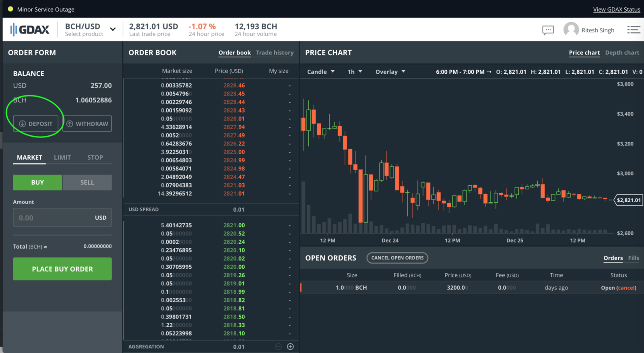Click the Amount USD input field

pyautogui.click(x=62, y=218)
